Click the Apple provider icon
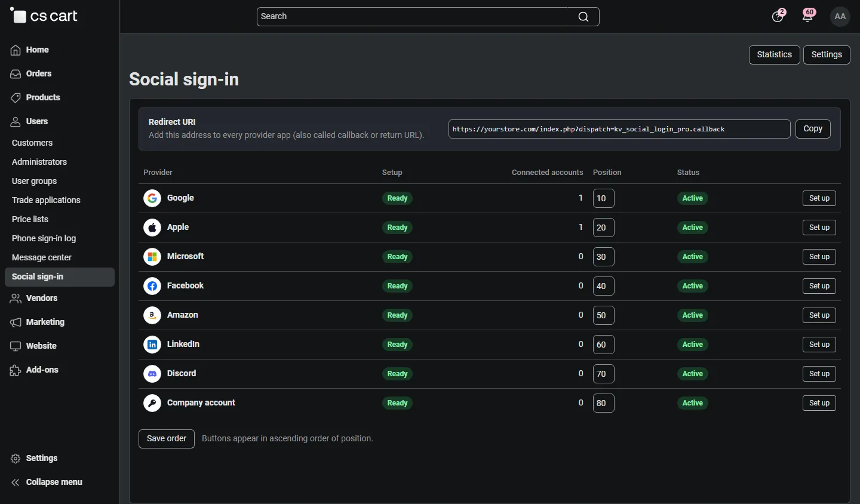Screen dimensions: 860x504 [152, 228]
